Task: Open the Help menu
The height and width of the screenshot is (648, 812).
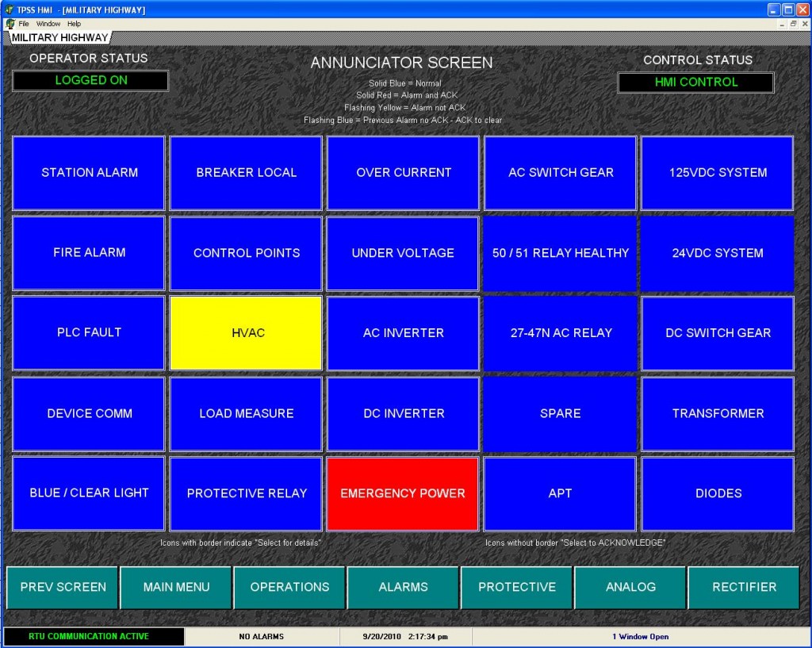Action: pos(74,24)
